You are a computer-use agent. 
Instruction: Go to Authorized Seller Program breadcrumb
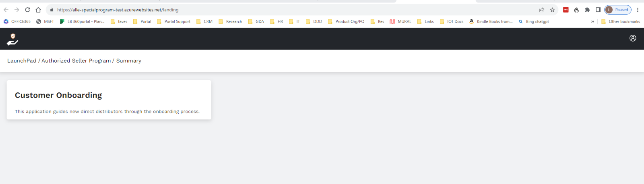point(76,61)
